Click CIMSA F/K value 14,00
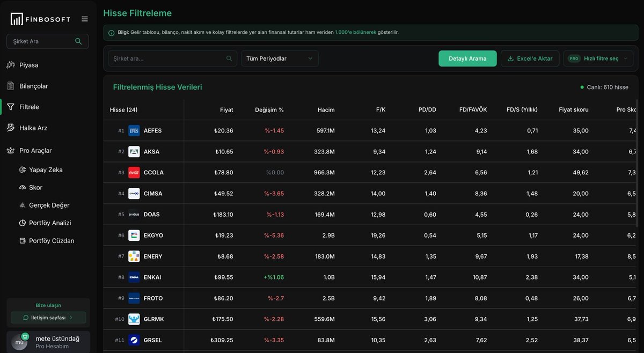The image size is (644, 353). [378, 194]
